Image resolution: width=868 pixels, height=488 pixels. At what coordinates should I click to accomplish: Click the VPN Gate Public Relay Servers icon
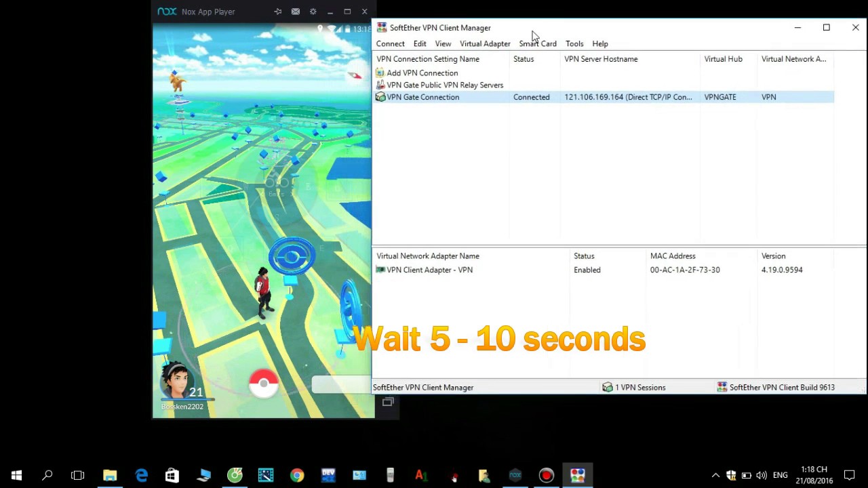pyautogui.click(x=380, y=85)
